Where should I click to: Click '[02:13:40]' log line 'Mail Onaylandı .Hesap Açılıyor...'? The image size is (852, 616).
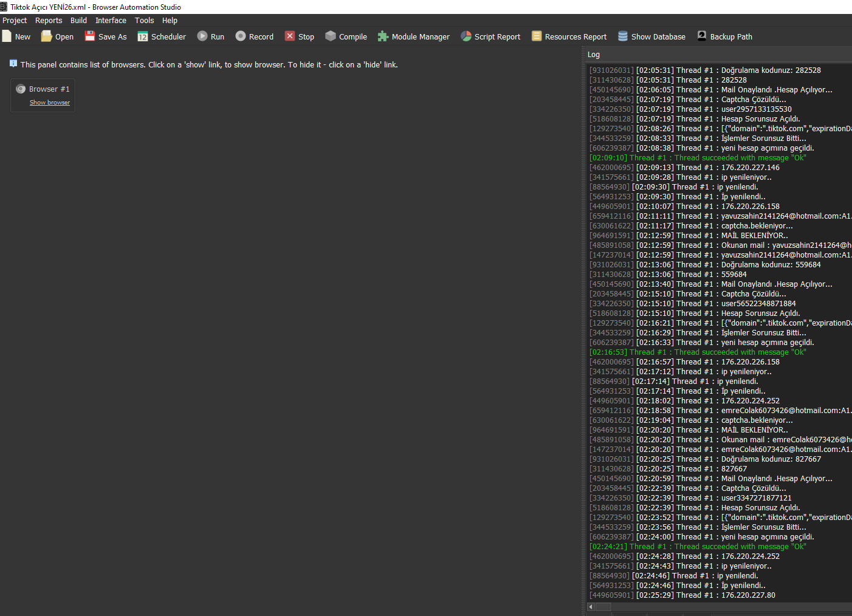[711, 284]
